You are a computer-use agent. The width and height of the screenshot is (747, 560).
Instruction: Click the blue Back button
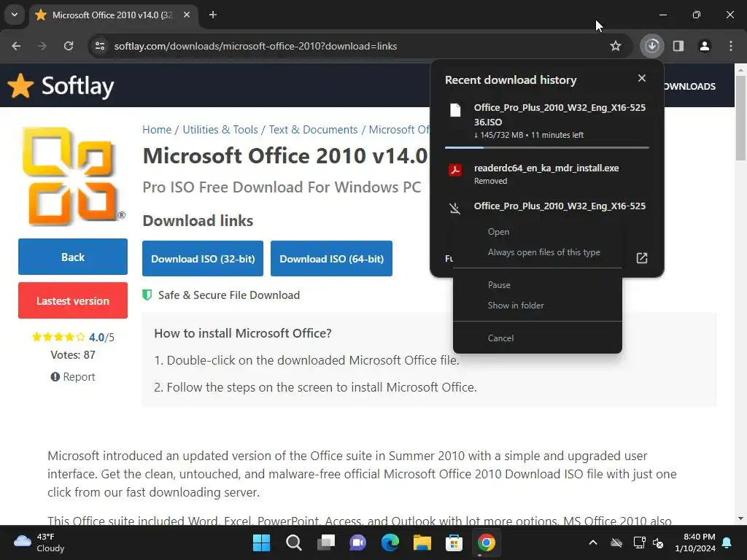coord(73,257)
